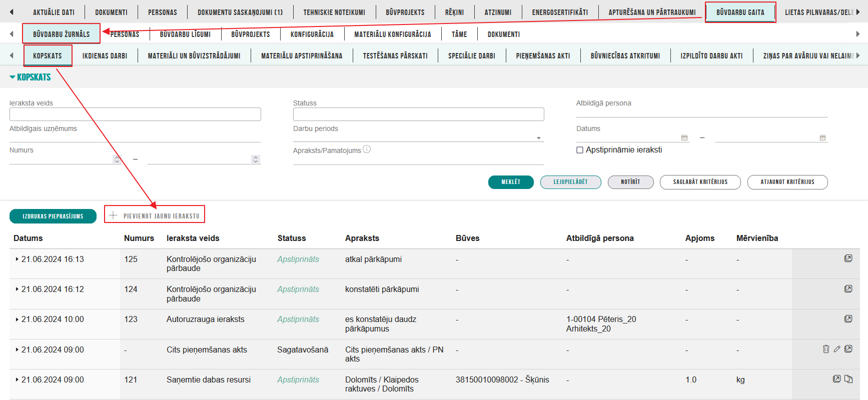868x400 pixels.
Task: Click right arrow at end of Dokumenti tab row
Action: pos(858,34)
